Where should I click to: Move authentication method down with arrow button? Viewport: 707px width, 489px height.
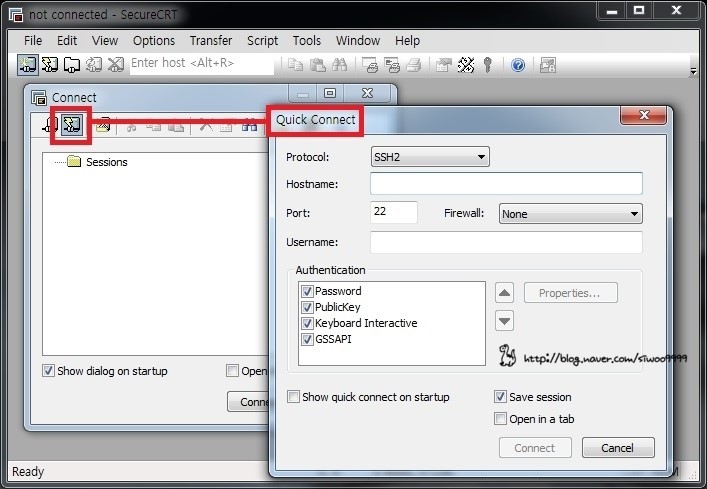tap(505, 321)
